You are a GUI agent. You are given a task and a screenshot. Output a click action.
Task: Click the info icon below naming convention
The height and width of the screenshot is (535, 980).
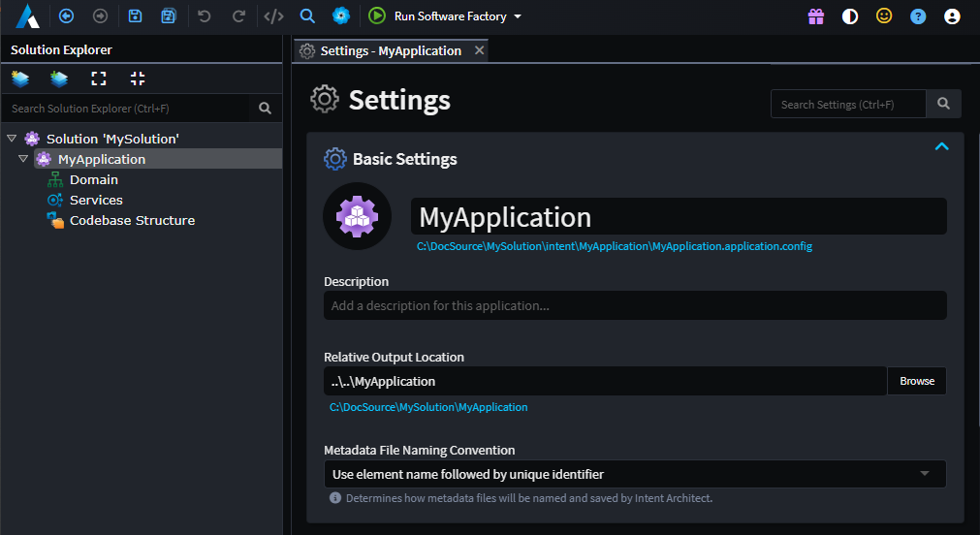335,498
